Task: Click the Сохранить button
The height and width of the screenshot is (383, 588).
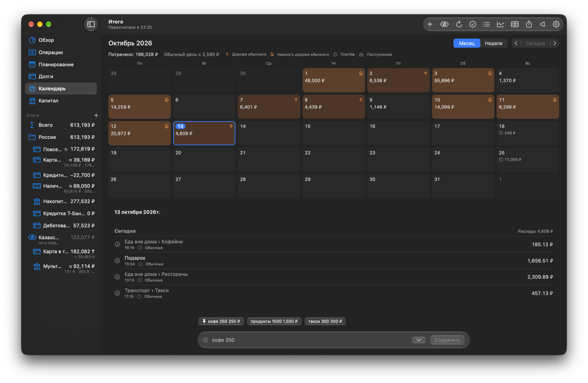Action: (x=447, y=340)
